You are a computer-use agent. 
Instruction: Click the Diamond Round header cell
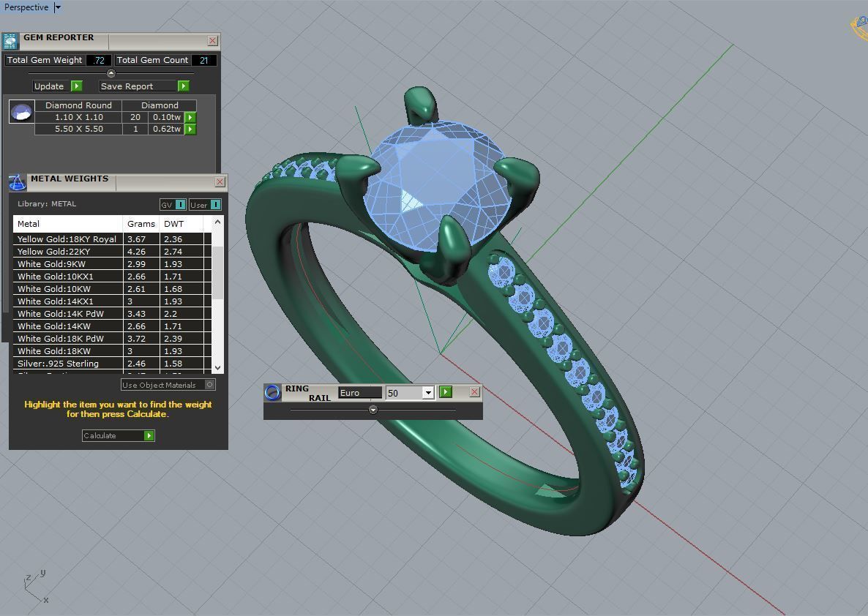[78, 105]
